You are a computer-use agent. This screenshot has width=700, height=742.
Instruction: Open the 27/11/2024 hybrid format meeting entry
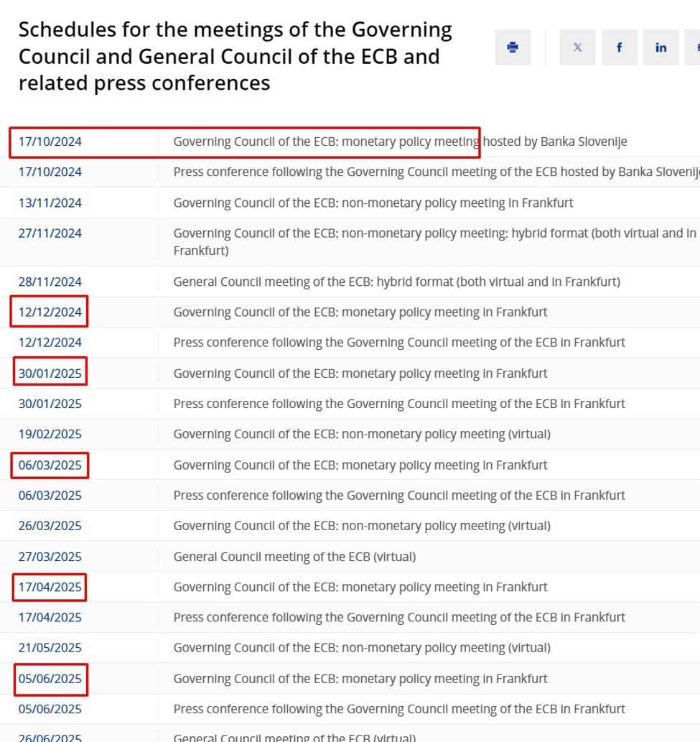(x=50, y=233)
